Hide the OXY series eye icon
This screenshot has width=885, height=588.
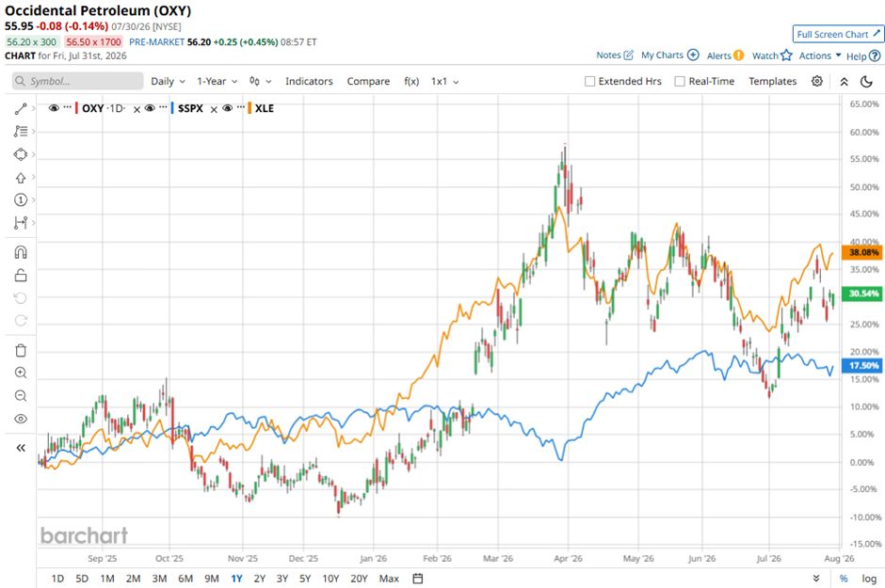point(54,108)
